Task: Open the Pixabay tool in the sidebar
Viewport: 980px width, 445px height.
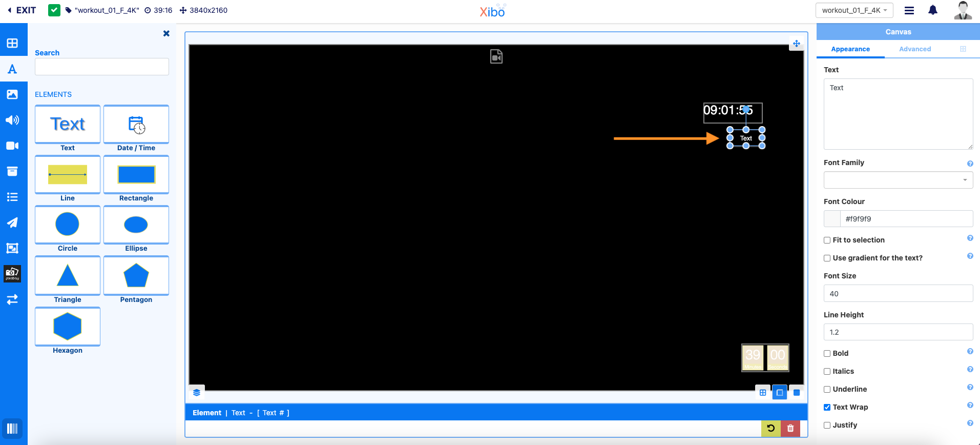Action: 12,274
